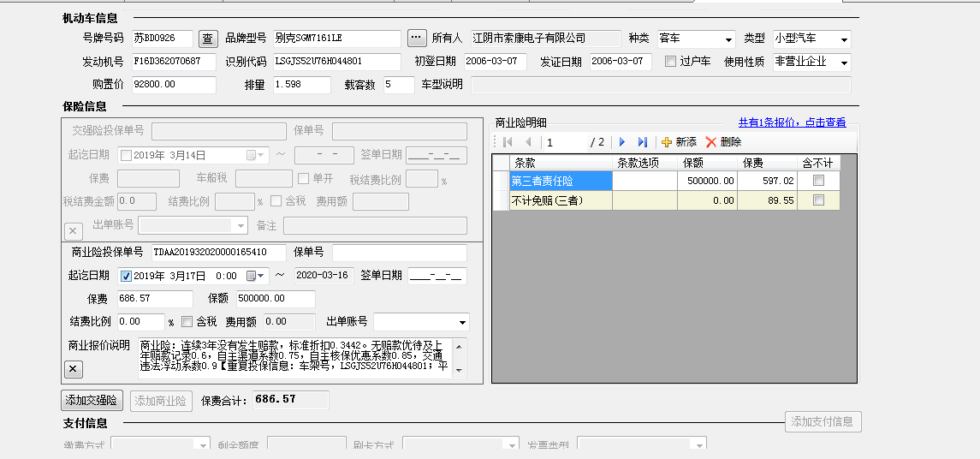Open calendar picker for commercial 起讫日期
This screenshot has width=980, height=459.
(x=252, y=276)
